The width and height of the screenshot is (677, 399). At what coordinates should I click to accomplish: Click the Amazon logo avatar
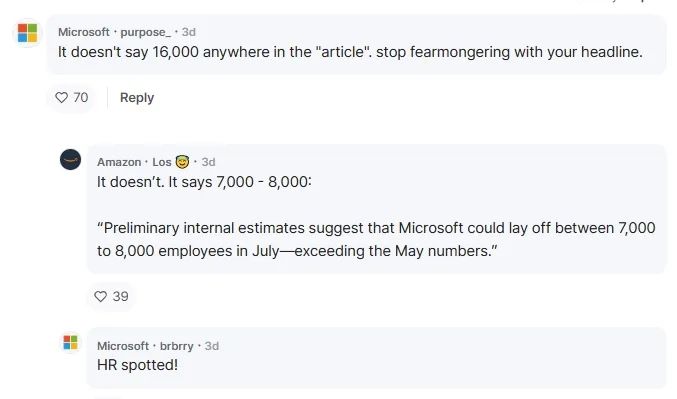[70, 159]
